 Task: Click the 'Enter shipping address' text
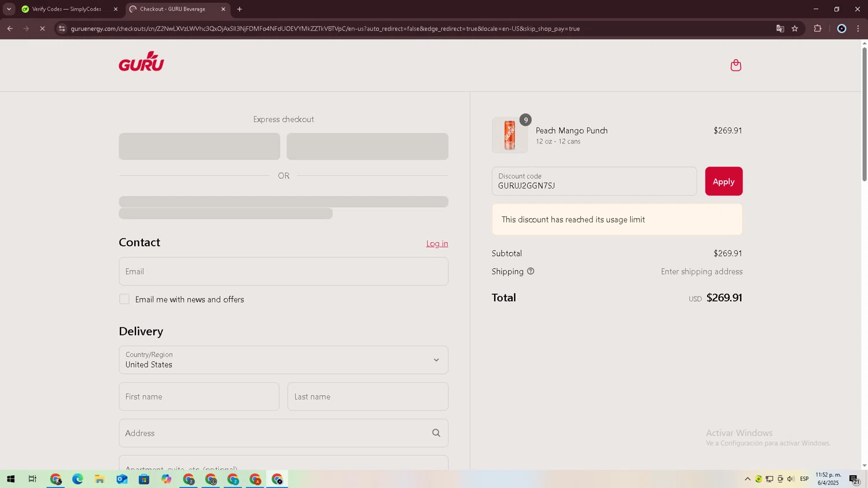pyautogui.click(x=701, y=272)
